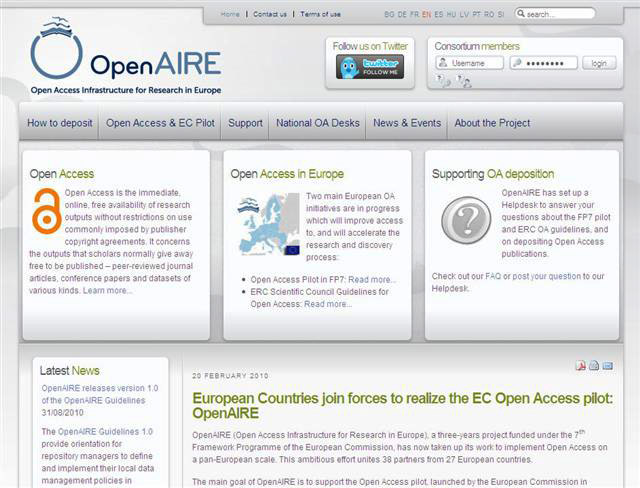
Task: Click the Open Access panel heading
Action: tap(62, 174)
